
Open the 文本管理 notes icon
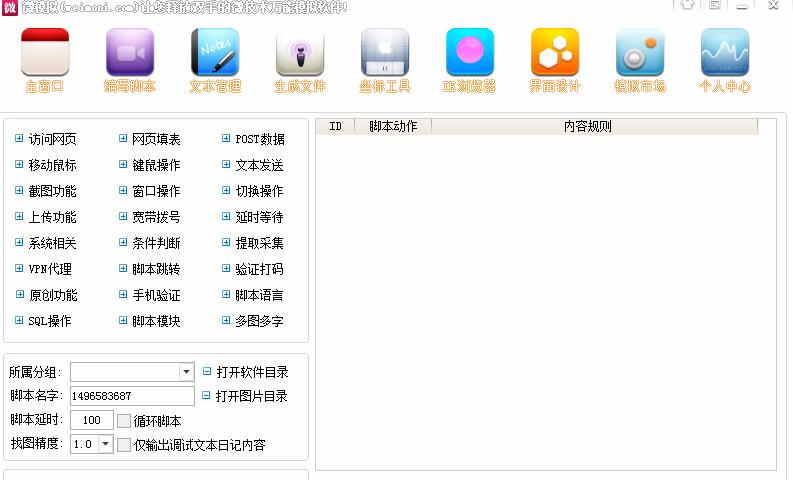pos(215,52)
